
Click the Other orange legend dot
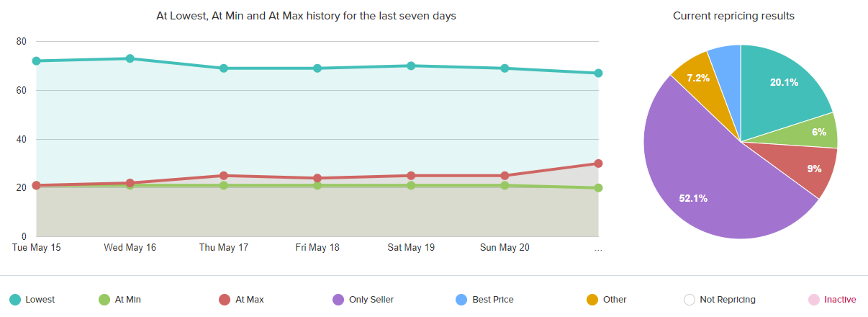592,300
